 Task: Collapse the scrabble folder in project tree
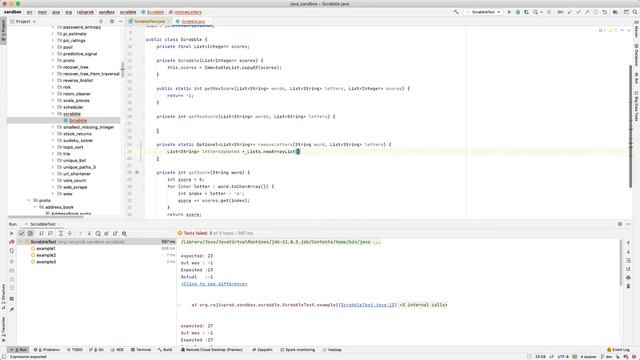53,114
